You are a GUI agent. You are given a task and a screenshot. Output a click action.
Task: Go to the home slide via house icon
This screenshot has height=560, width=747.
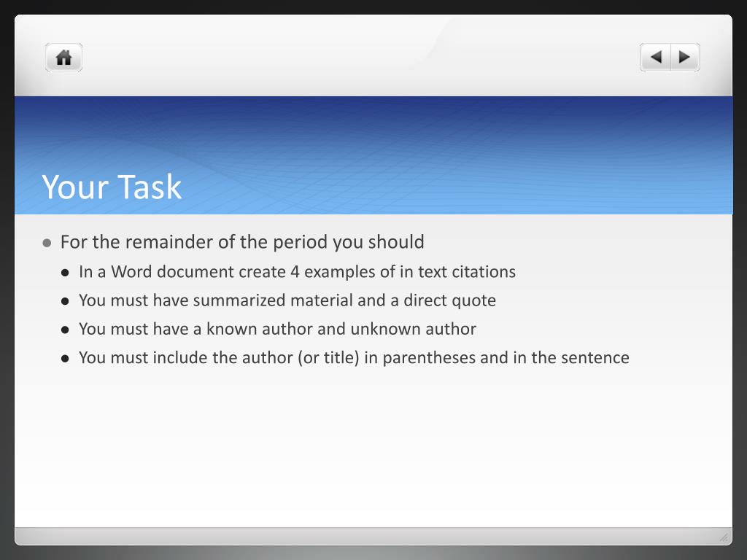point(64,58)
